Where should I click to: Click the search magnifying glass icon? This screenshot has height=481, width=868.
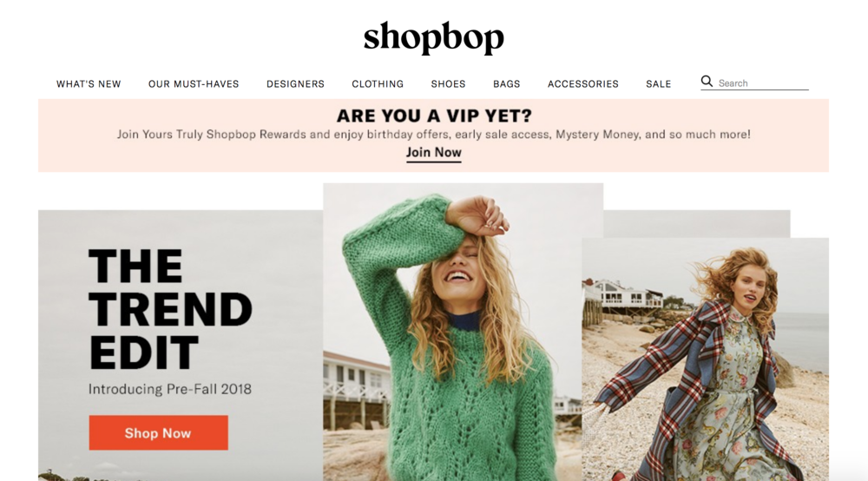707,82
